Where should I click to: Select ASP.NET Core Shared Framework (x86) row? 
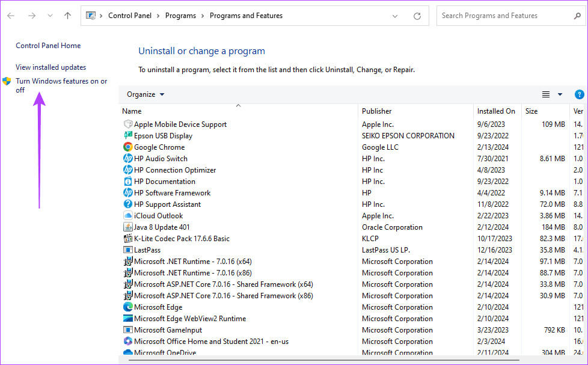pyautogui.click(x=352, y=296)
